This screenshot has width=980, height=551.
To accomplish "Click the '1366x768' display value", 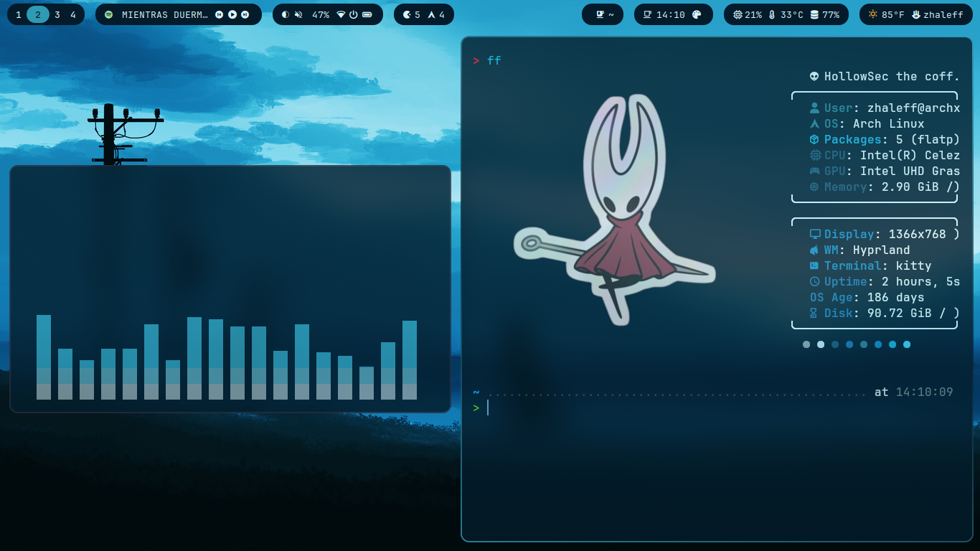I will 917,234.
